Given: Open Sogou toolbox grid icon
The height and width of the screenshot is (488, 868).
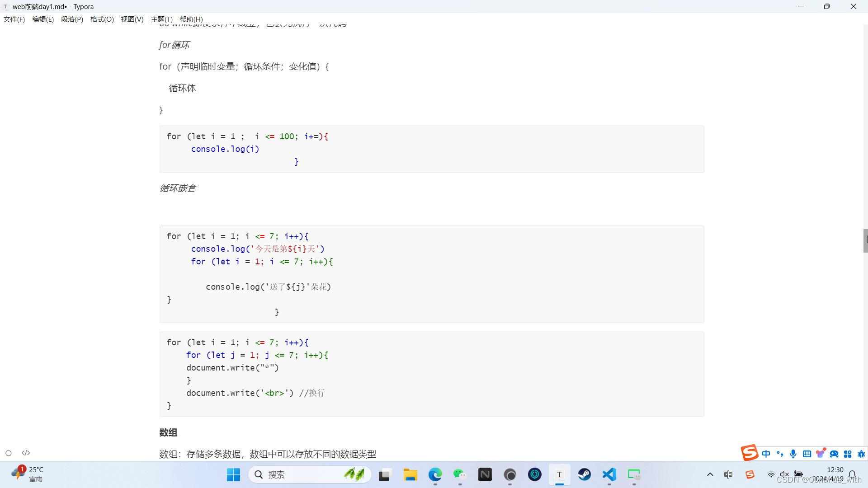Looking at the screenshot, I should pyautogui.click(x=848, y=454).
